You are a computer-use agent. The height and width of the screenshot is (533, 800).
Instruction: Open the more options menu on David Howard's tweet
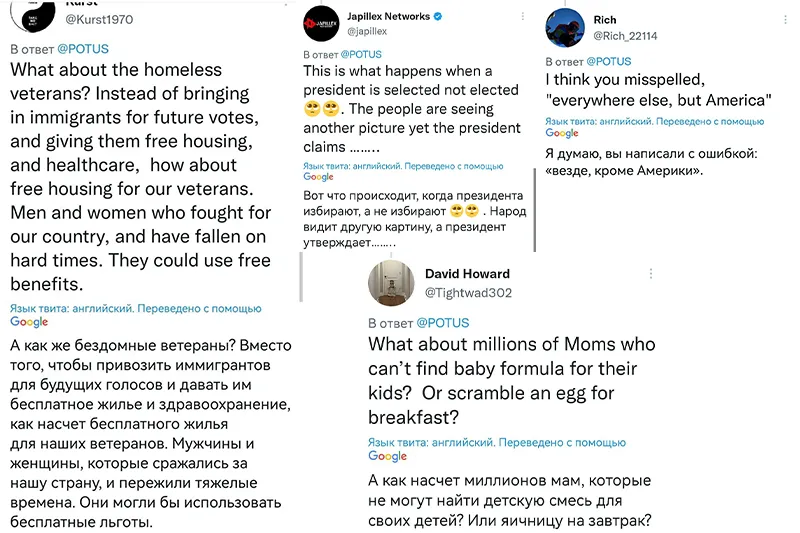(x=651, y=274)
